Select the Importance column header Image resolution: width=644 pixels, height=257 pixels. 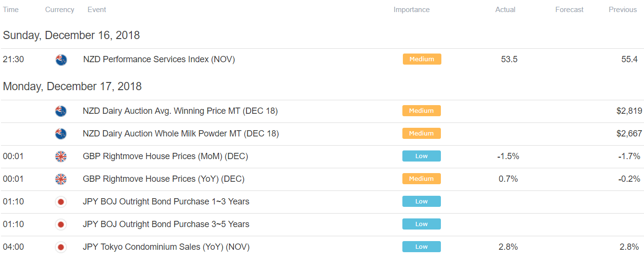(412, 10)
